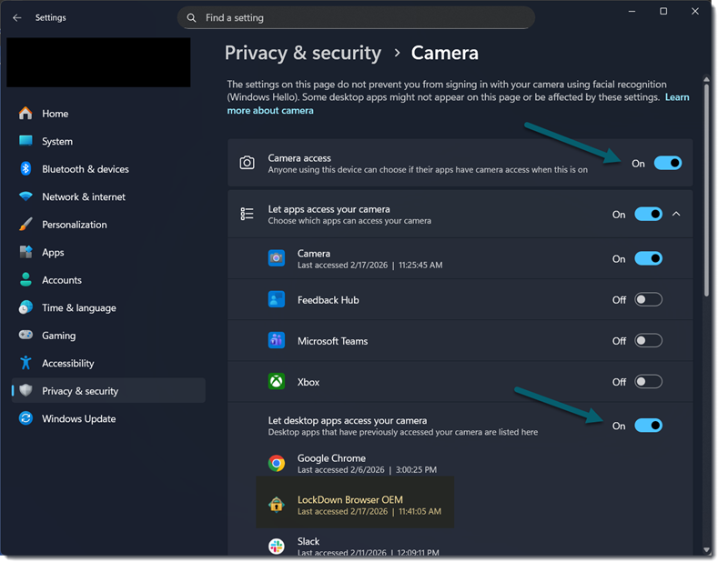Disable desktop apps camera access toggle
Image resolution: width=728 pixels, height=572 pixels.
[x=648, y=426]
